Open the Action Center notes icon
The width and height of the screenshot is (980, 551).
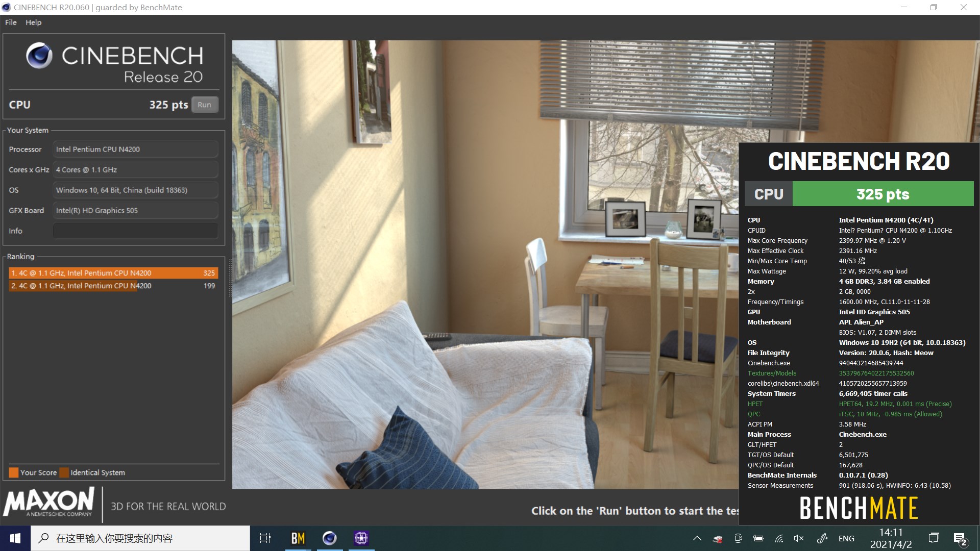(x=934, y=538)
